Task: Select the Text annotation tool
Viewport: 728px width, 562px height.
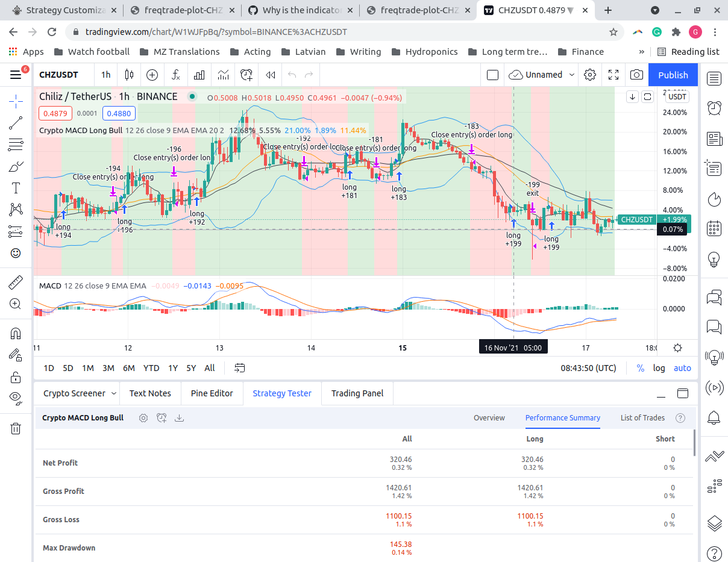Action: (x=15, y=187)
